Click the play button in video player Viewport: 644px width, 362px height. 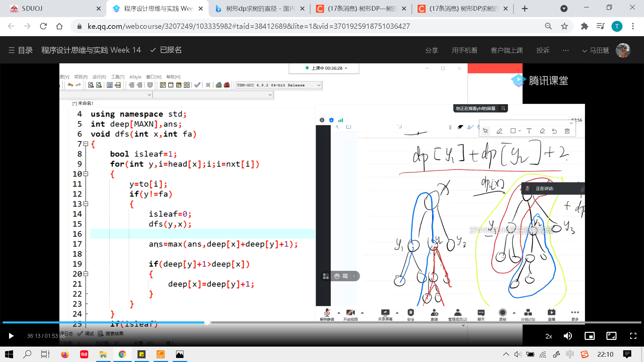coord(11,336)
